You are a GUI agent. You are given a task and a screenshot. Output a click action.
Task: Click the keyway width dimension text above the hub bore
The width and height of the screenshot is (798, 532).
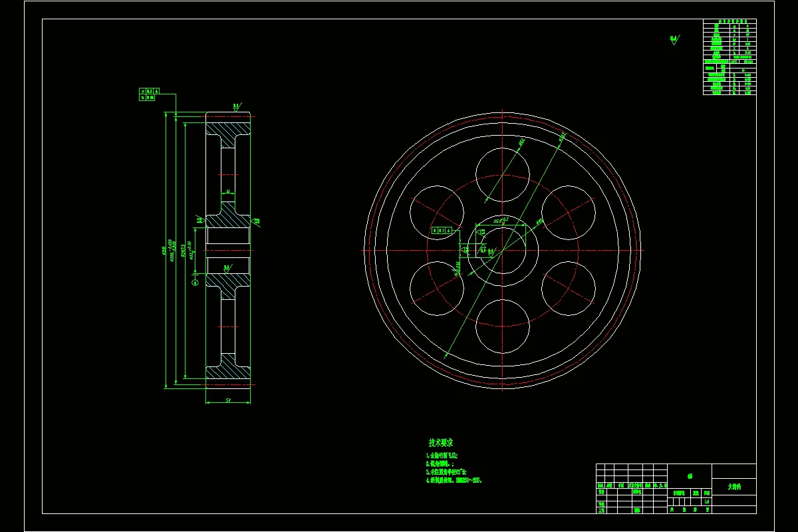(501, 219)
